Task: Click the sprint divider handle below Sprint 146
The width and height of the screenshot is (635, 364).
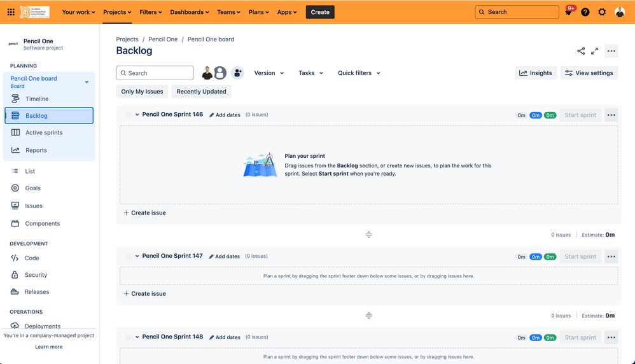Action: pos(368,235)
